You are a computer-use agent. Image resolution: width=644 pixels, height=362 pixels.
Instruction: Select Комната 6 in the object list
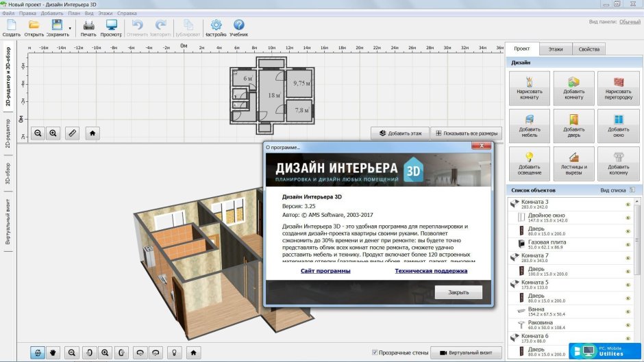(x=571, y=339)
